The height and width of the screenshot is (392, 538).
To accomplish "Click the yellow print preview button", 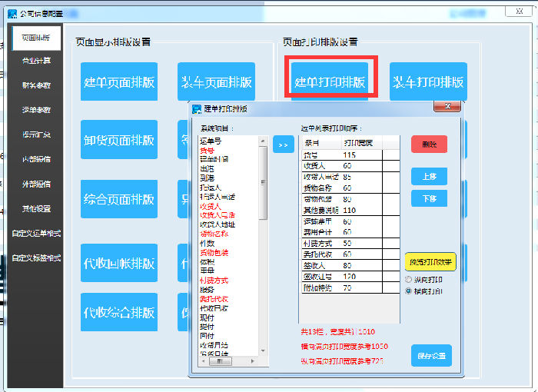I will point(430,262).
